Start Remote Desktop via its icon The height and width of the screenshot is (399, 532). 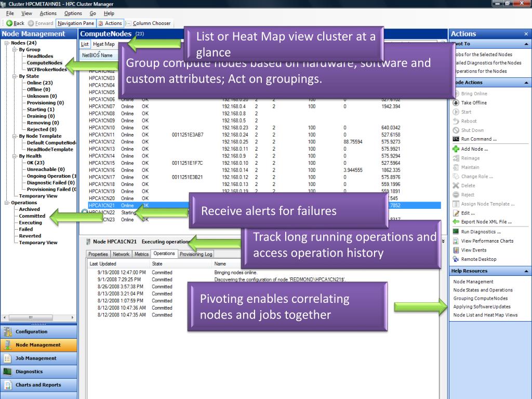pyautogui.click(x=456, y=259)
